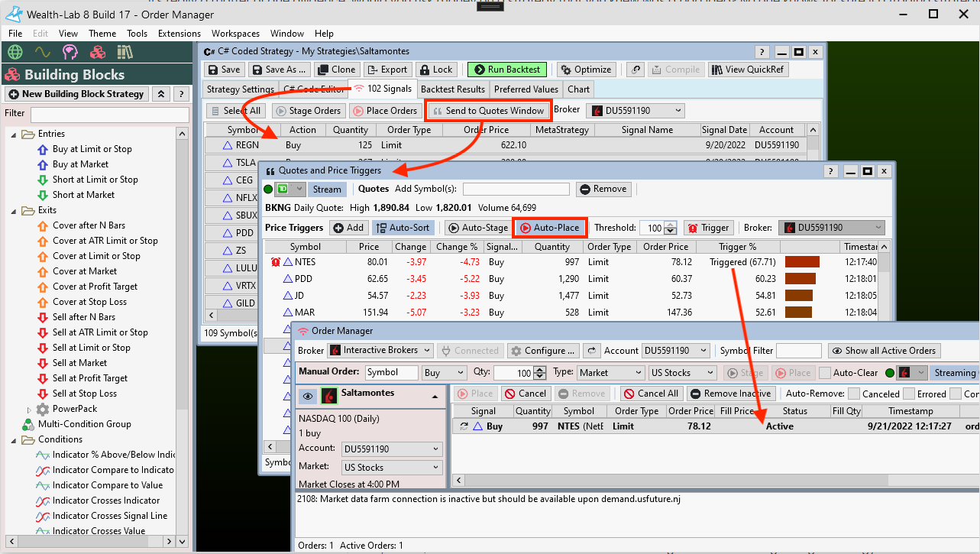Open the manual order Type Market dropdown

click(x=608, y=373)
